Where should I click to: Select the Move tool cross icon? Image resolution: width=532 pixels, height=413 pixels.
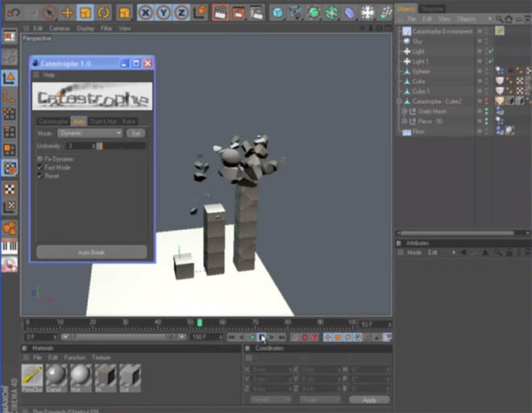[68, 13]
